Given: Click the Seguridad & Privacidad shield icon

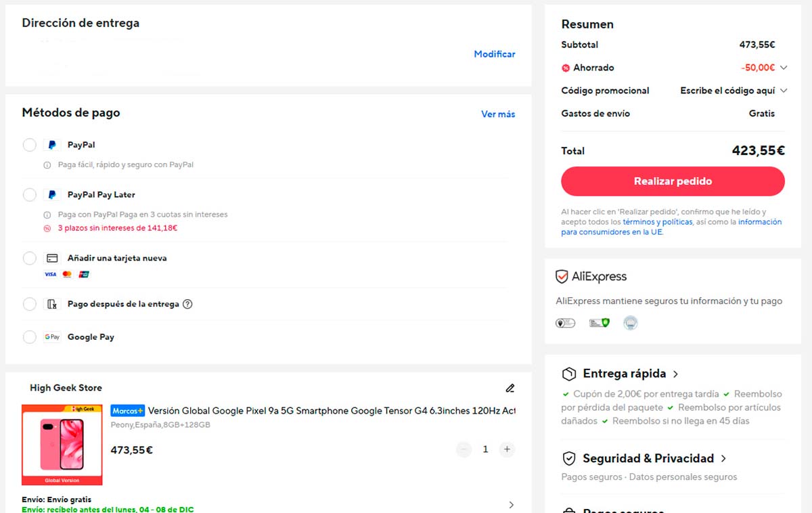Looking at the screenshot, I should [569, 459].
